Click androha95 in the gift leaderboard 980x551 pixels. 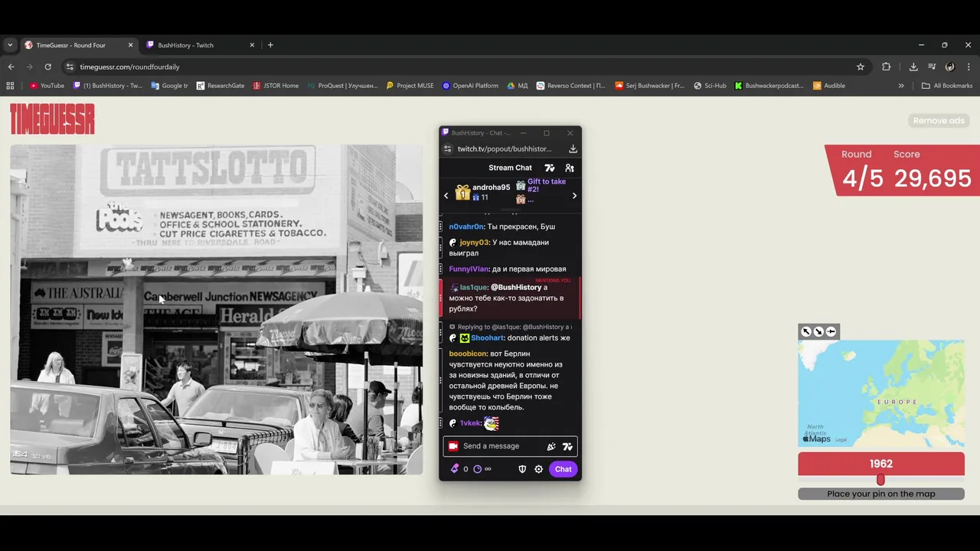(x=491, y=187)
